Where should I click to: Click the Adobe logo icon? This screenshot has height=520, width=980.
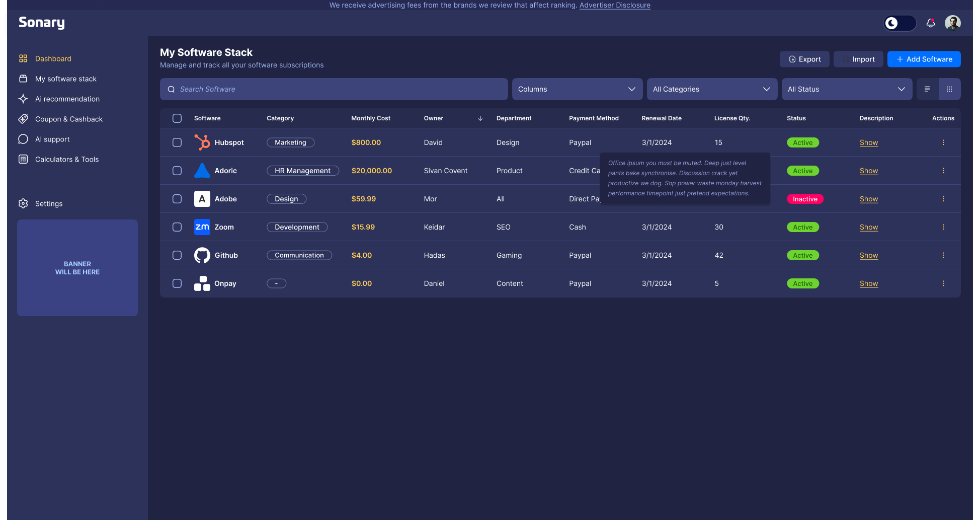coord(202,199)
